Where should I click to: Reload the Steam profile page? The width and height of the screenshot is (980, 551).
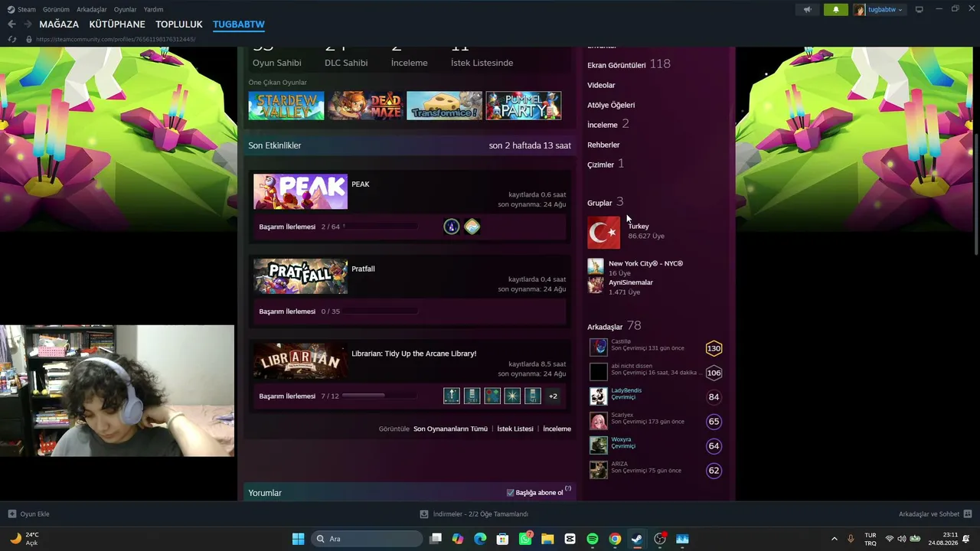11,39
